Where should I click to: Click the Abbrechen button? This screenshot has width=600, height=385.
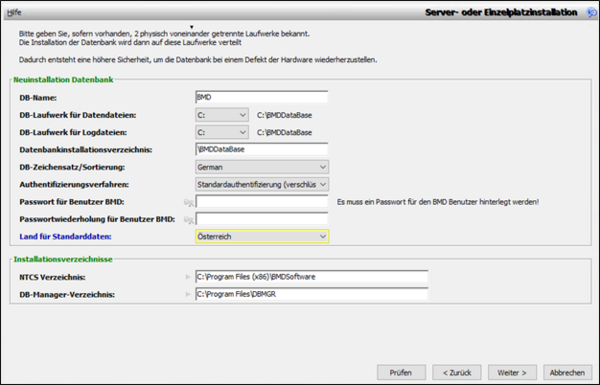(x=567, y=372)
